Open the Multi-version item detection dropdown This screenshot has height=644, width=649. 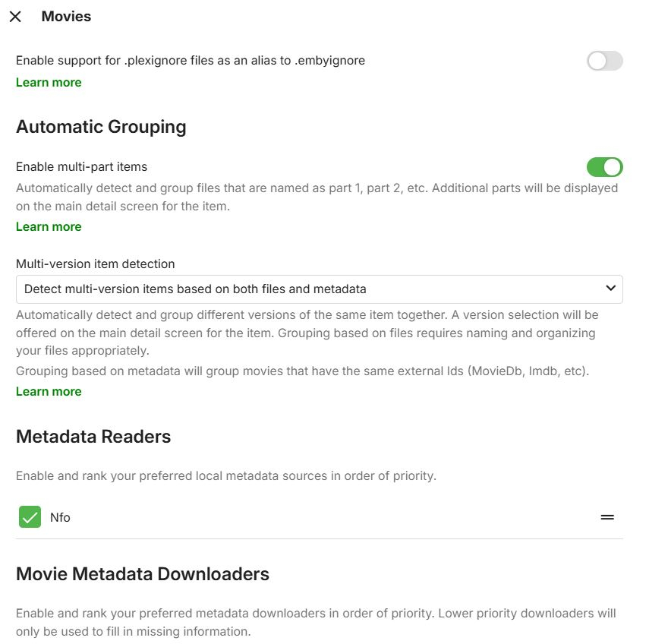click(x=319, y=289)
